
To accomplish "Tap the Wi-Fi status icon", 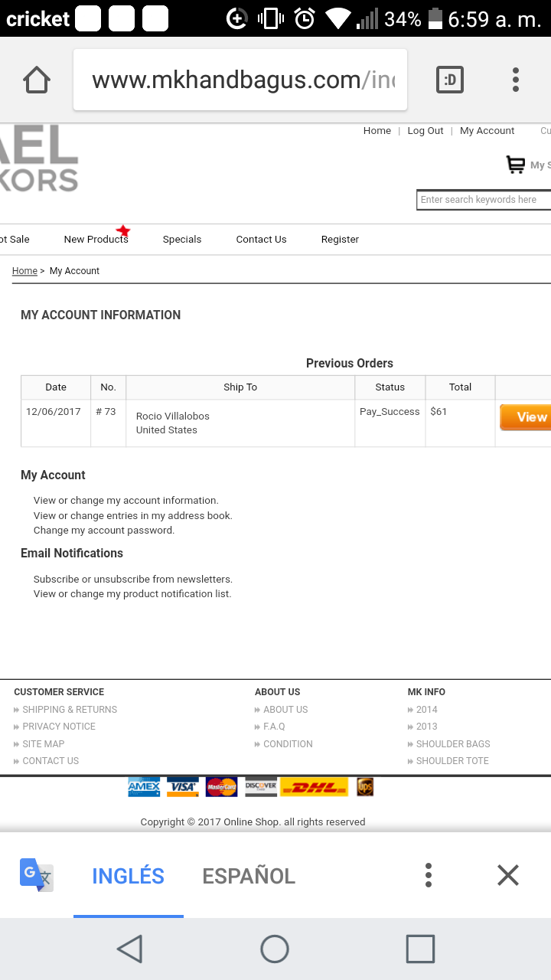I will (x=338, y=19).
